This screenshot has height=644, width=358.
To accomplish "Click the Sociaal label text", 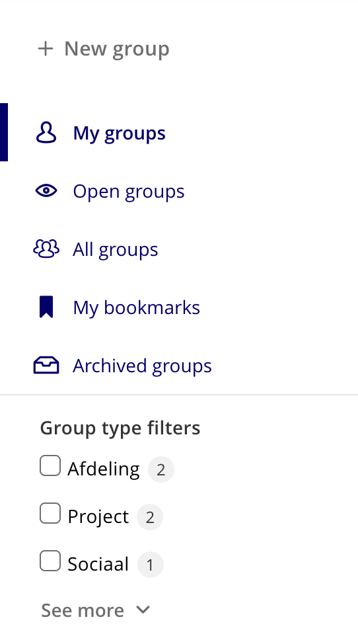I will click(x=98, y=564).
